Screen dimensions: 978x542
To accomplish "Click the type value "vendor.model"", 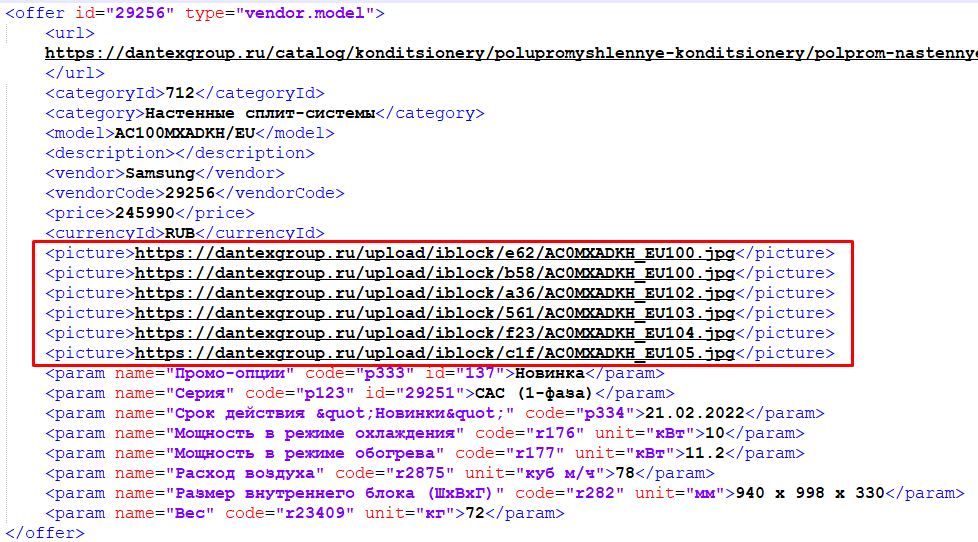I will click(305, 13).
